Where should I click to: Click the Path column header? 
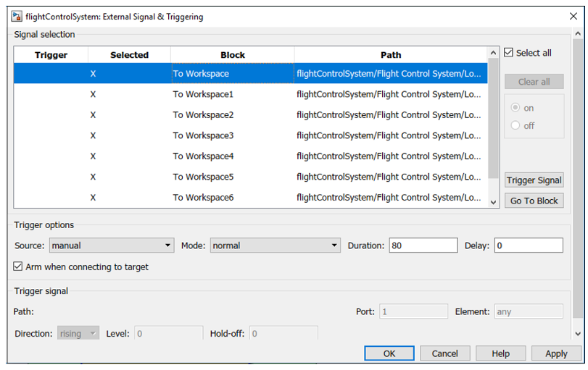(390, 55)
